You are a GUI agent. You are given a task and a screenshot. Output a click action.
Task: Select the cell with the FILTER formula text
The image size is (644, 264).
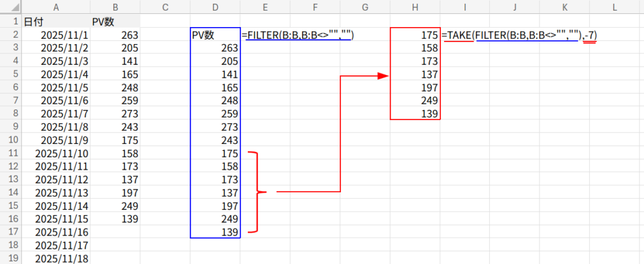click(x=298, y=36)
